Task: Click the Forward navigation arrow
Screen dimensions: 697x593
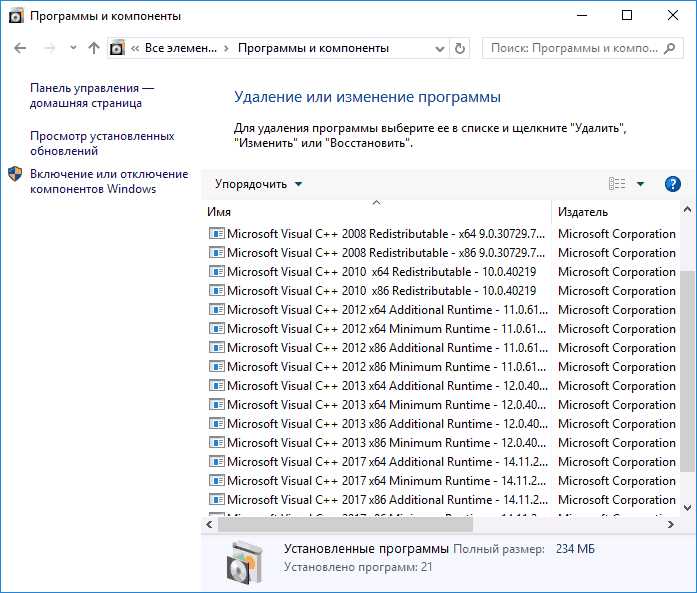Action: point(49,48)
